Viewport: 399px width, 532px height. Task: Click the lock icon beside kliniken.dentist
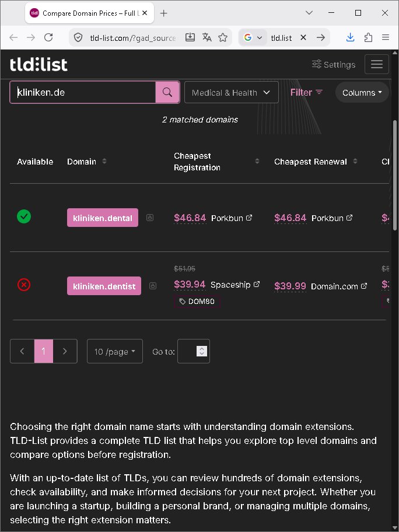153,286
